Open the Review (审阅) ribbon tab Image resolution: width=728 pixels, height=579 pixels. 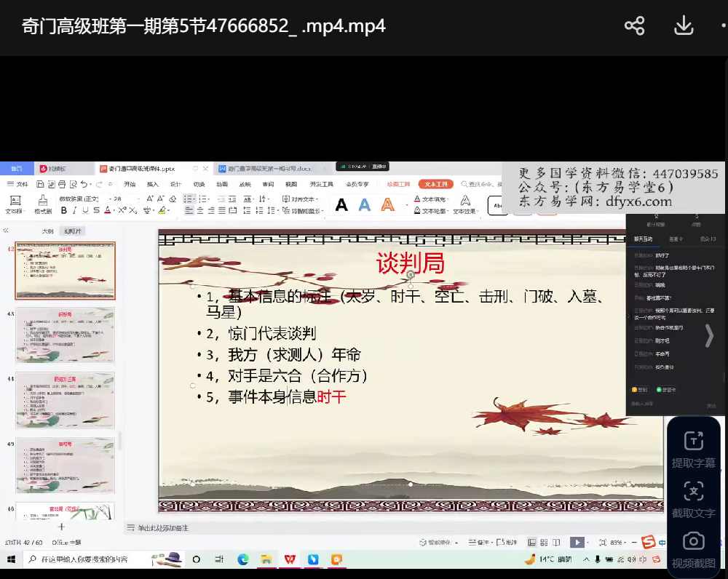point(268,184)
